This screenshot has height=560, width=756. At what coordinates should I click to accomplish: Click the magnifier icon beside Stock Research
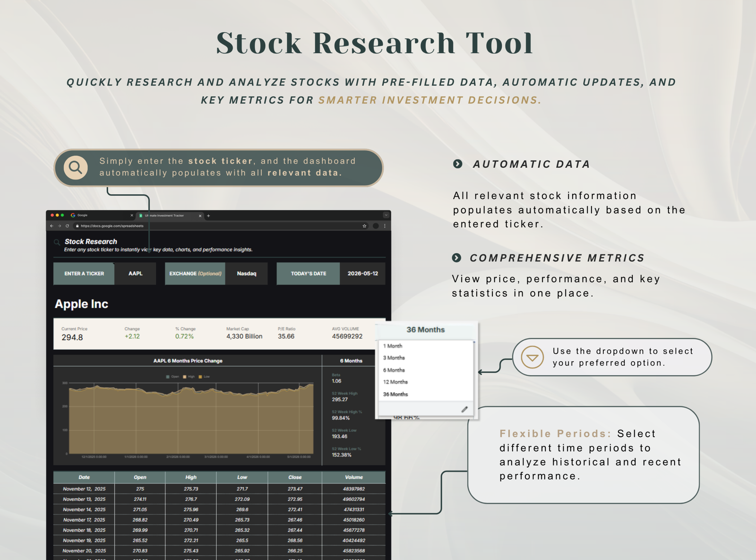57,242
